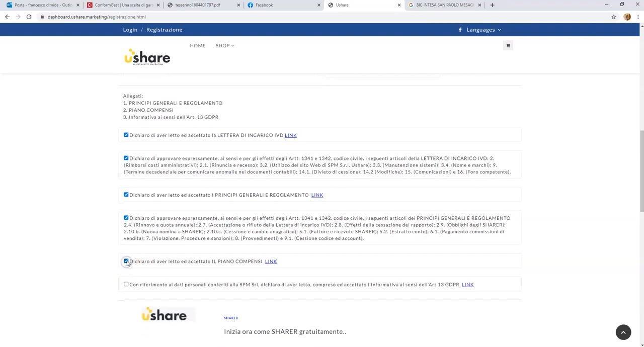Open LINK for IL PIANO COMPENSI

pos(271,262)
